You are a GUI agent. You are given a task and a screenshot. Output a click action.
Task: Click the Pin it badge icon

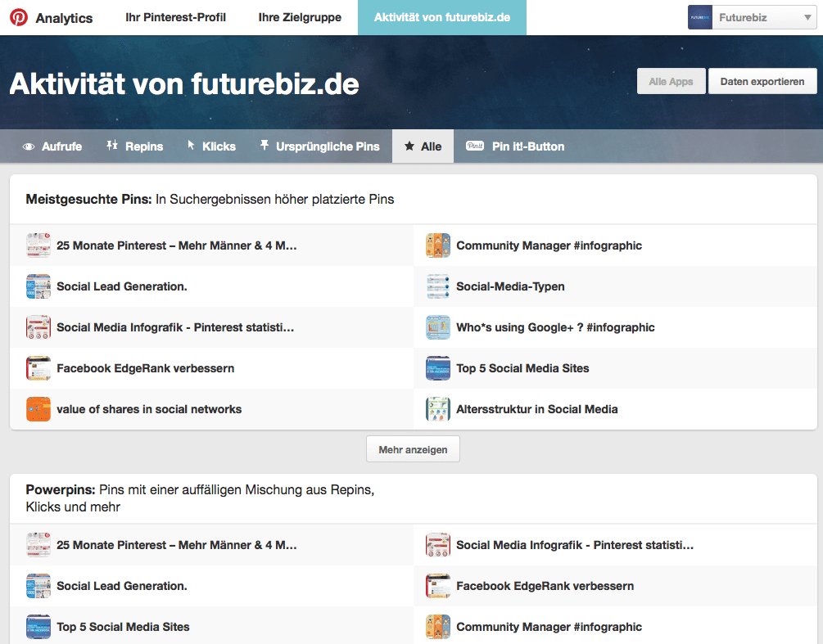474,146
